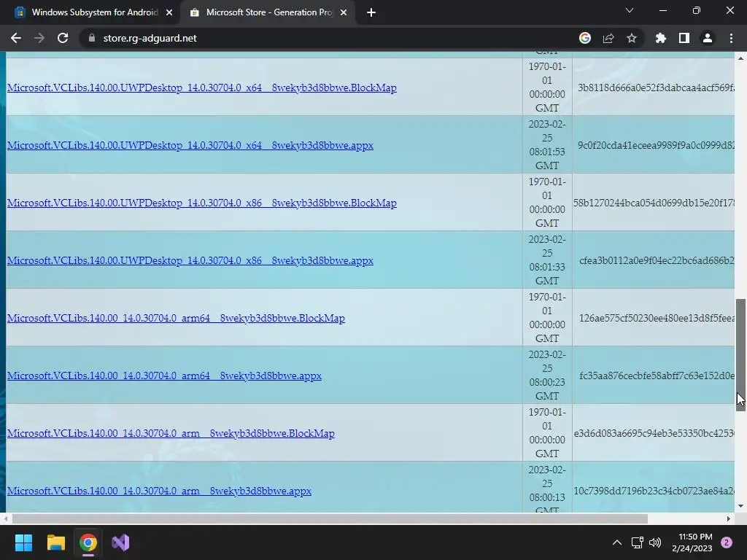The height and width of the screenshot is (560, 747).
Task: Click the address bar URL field
Action: [329, 38]
